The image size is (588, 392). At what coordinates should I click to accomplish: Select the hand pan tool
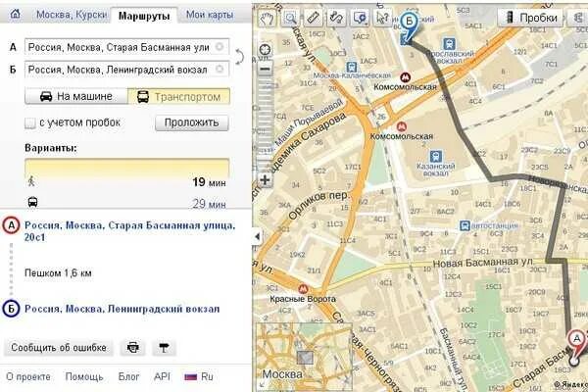(267, 18)
